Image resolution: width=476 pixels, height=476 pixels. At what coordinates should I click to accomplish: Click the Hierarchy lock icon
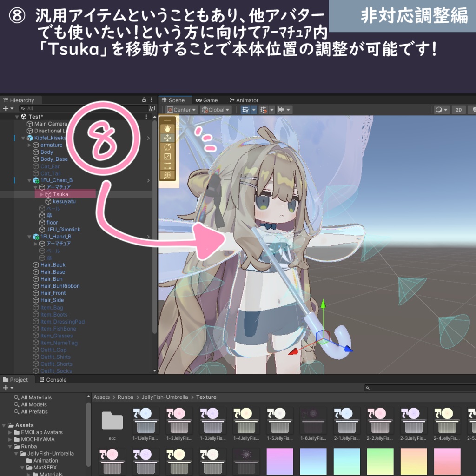click(144, 99)
